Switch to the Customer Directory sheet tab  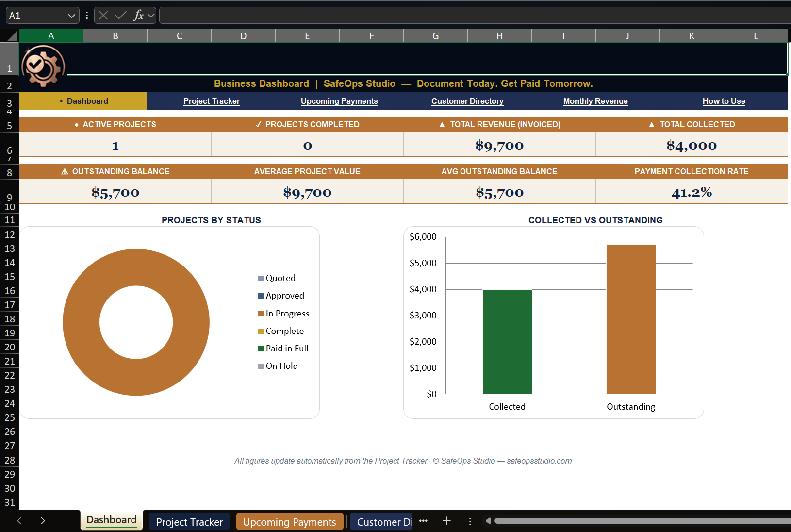[x=381, y=522]
